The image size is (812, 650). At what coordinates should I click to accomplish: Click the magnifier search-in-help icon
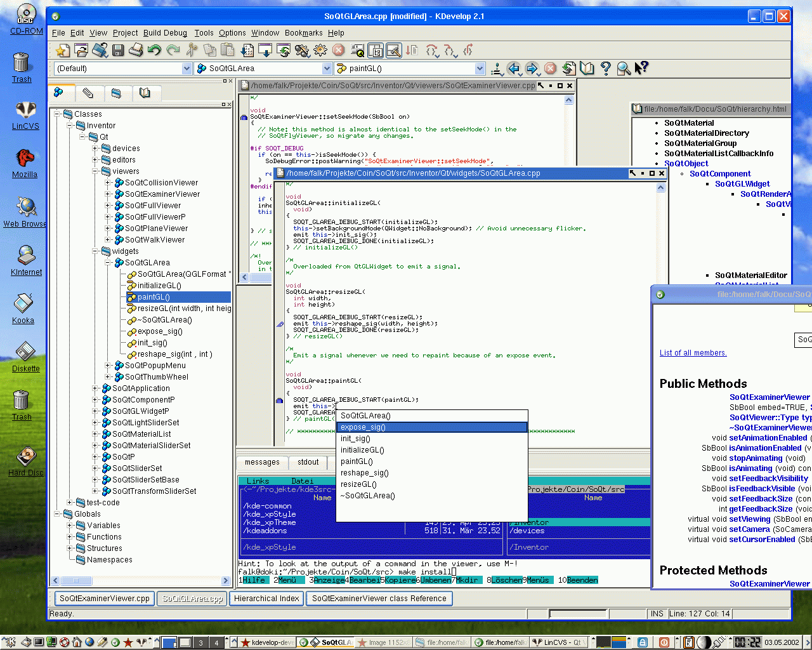tap(624, 68)
